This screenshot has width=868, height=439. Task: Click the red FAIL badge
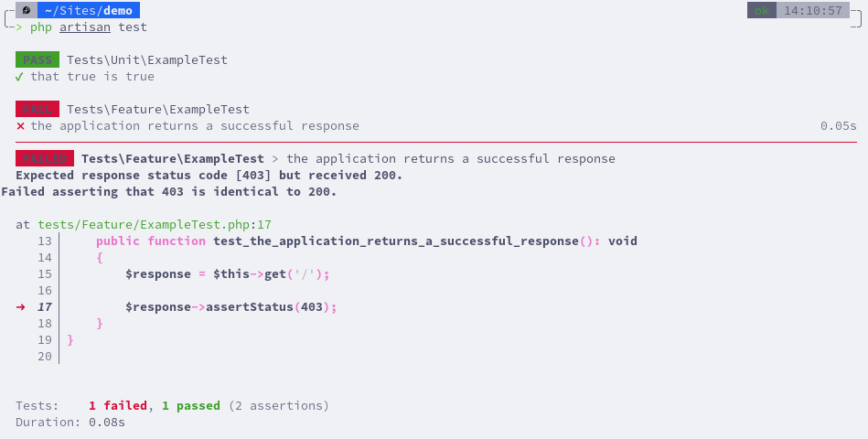click(38, 109)
